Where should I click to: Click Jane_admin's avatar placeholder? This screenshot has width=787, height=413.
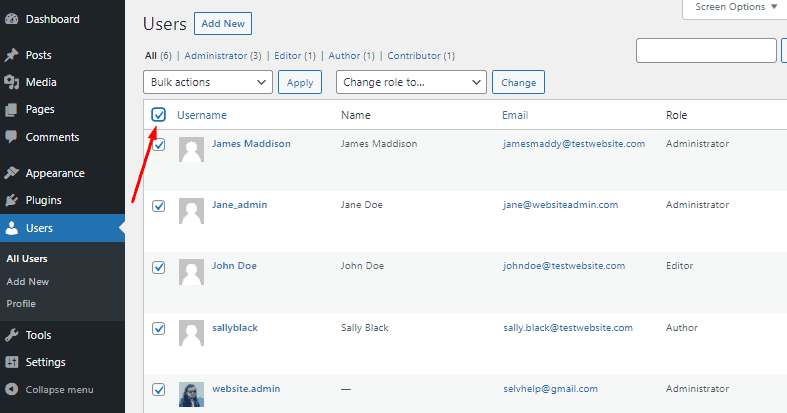pyautogui.click(x=191, y=211)
